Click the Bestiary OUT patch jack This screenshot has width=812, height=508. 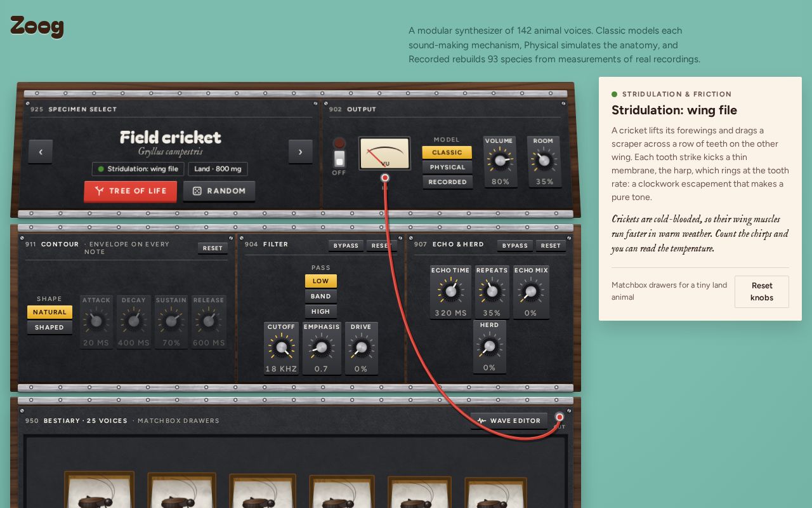[x=560, y=417]
